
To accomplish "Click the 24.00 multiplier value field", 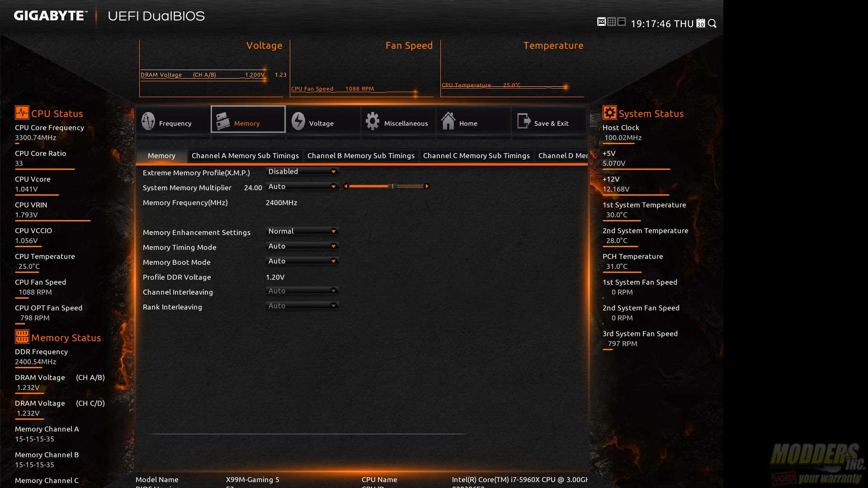I will [253, 188].
